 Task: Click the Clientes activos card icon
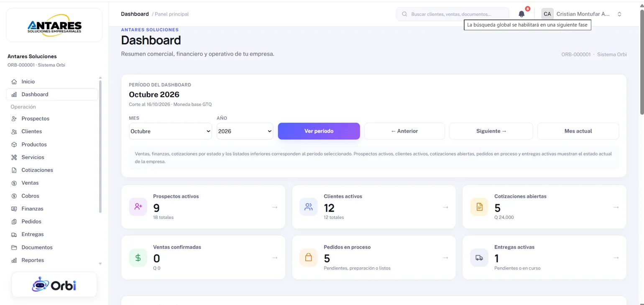[309, 207]
